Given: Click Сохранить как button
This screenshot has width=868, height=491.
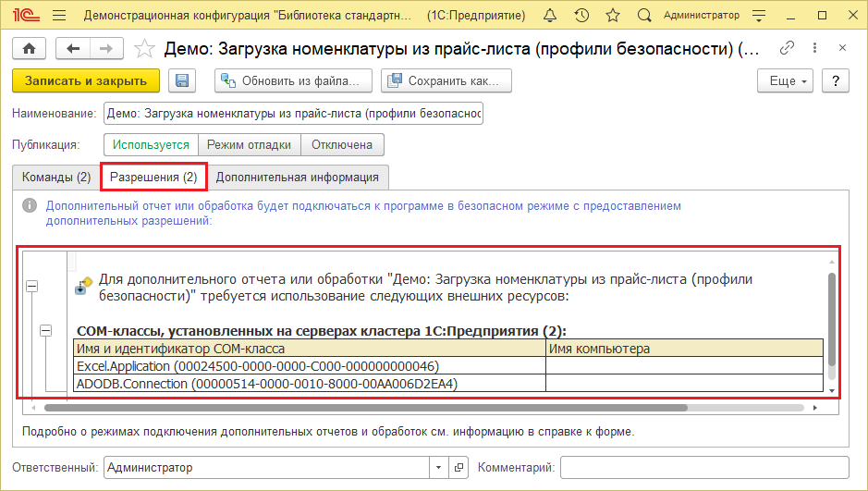Looking at the screenshot, I should tap(446, 80).
